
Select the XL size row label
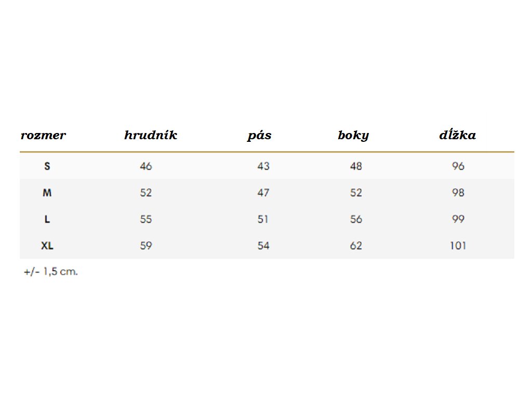coord(47,246)
